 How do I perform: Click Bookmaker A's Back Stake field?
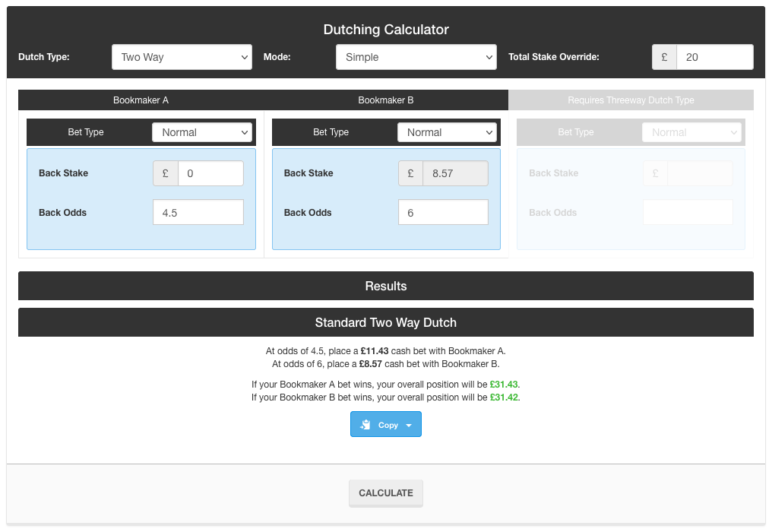tap(210, 173)
